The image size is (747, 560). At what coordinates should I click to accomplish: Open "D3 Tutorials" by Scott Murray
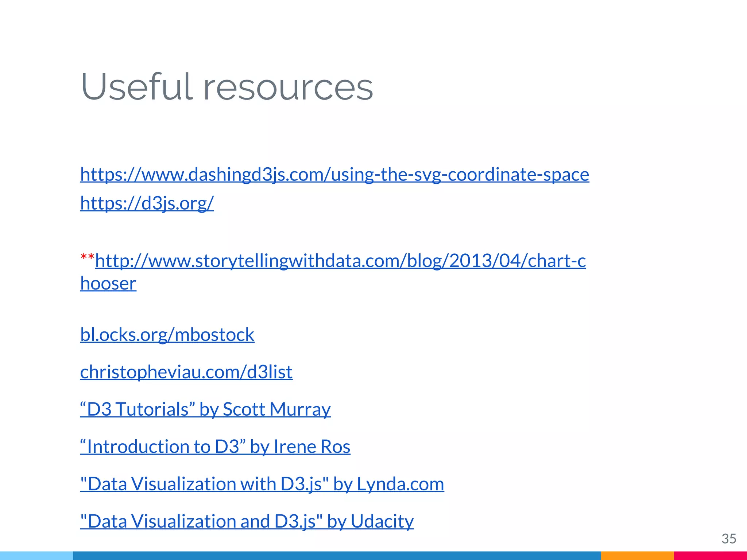coord(205,409)
